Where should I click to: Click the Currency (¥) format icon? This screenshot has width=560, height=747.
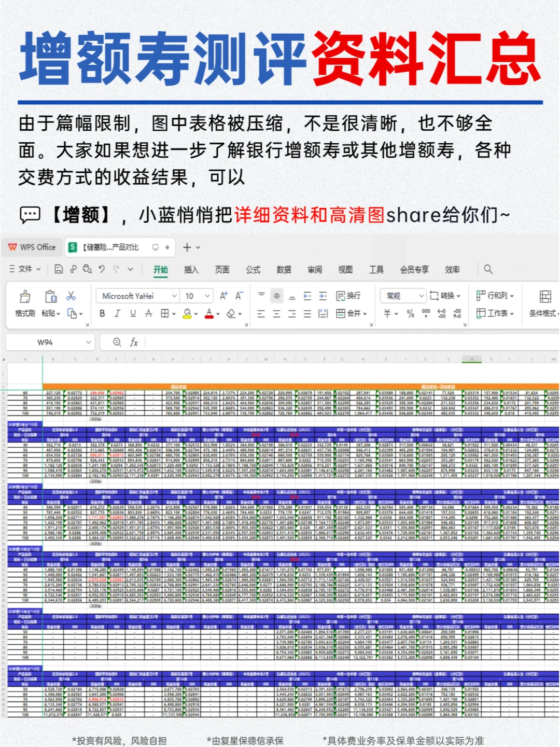point(387,313)
